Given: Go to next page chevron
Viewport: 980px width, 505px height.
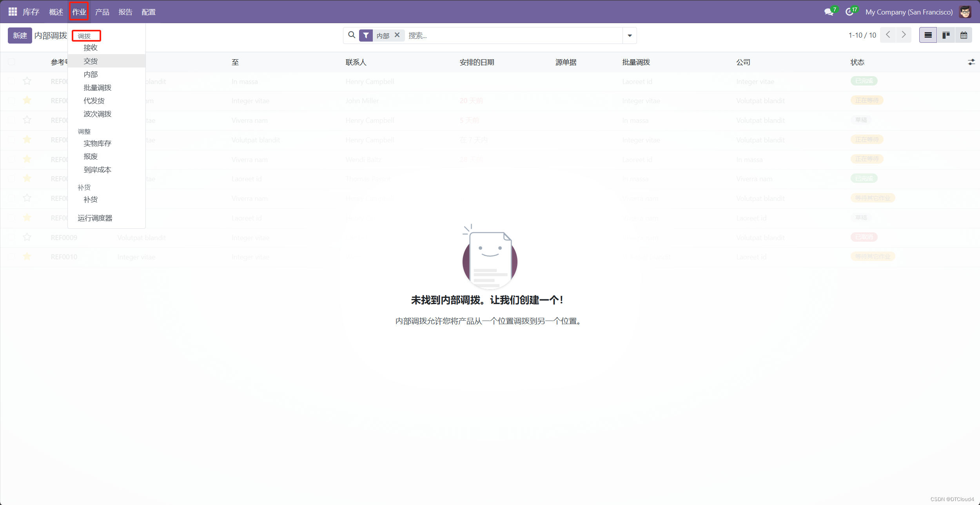Looking at the screenshot, I should (x=904, y=35).
